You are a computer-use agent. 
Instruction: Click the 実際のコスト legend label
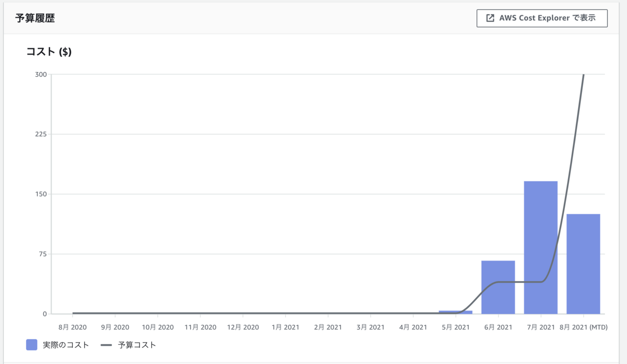[66, 345]
